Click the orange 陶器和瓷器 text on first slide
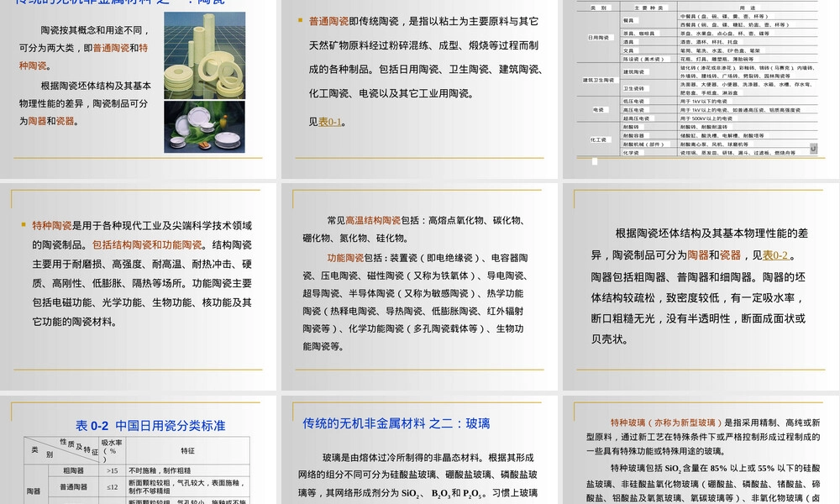Screen dimensions: 840x504 [x=51, y=121]
